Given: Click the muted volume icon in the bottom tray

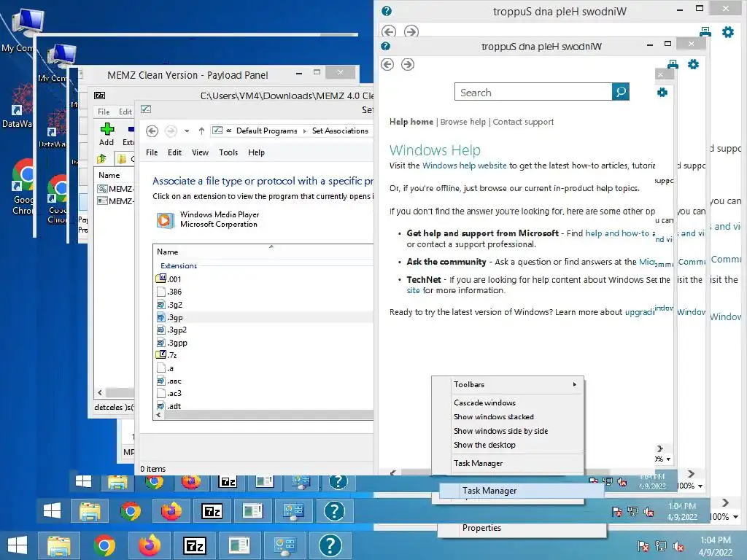Looking at the screenshot, I should pos(678,546).
